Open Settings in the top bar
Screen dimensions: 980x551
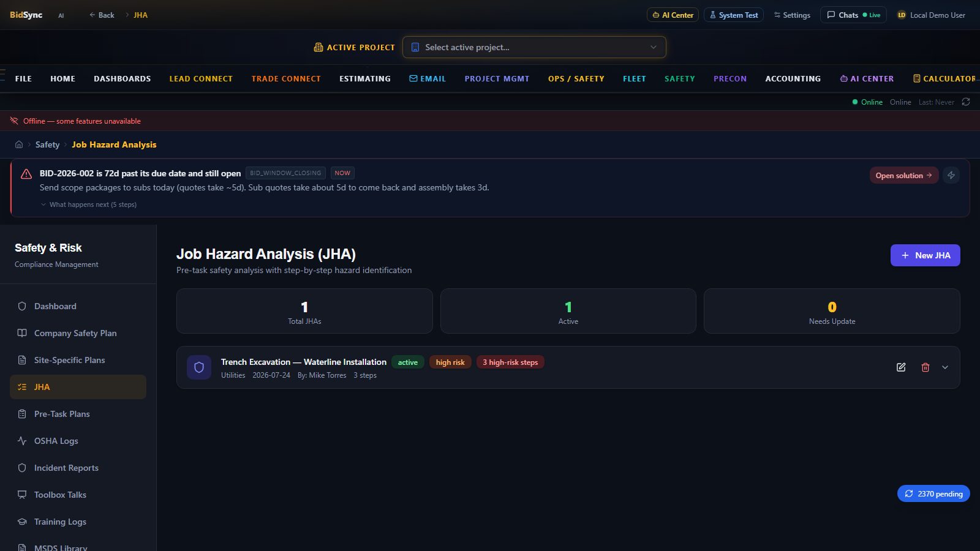(x=792, y=15)
